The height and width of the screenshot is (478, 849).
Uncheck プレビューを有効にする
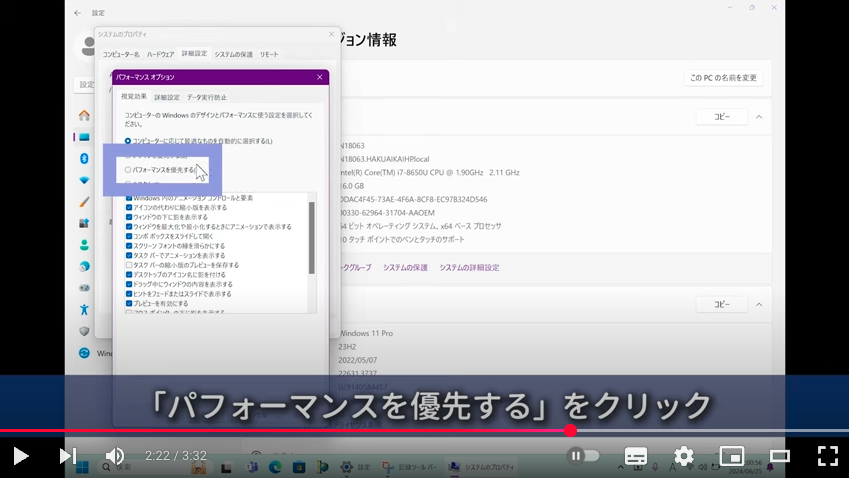tap(129, 304)
